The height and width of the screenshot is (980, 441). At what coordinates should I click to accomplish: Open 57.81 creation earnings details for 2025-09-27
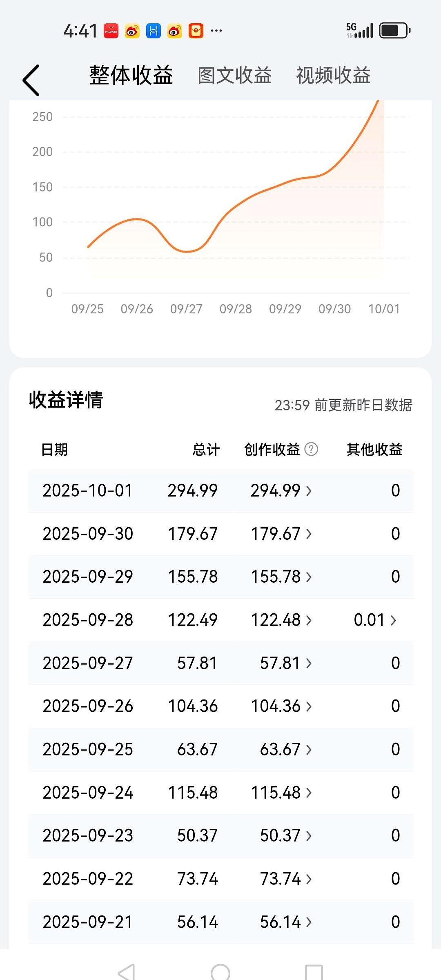click(x=285, y=663)
